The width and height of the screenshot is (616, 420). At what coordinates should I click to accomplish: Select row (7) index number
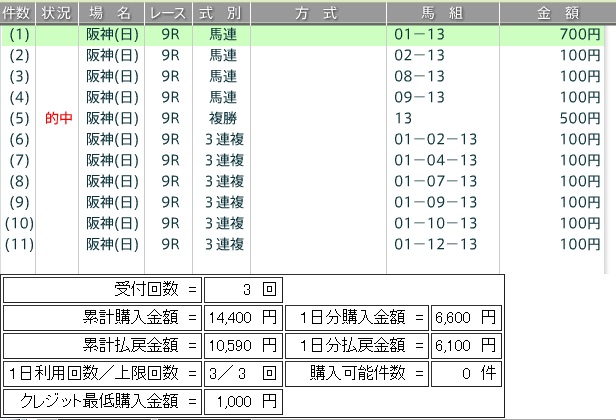click(x=19, y=160)
